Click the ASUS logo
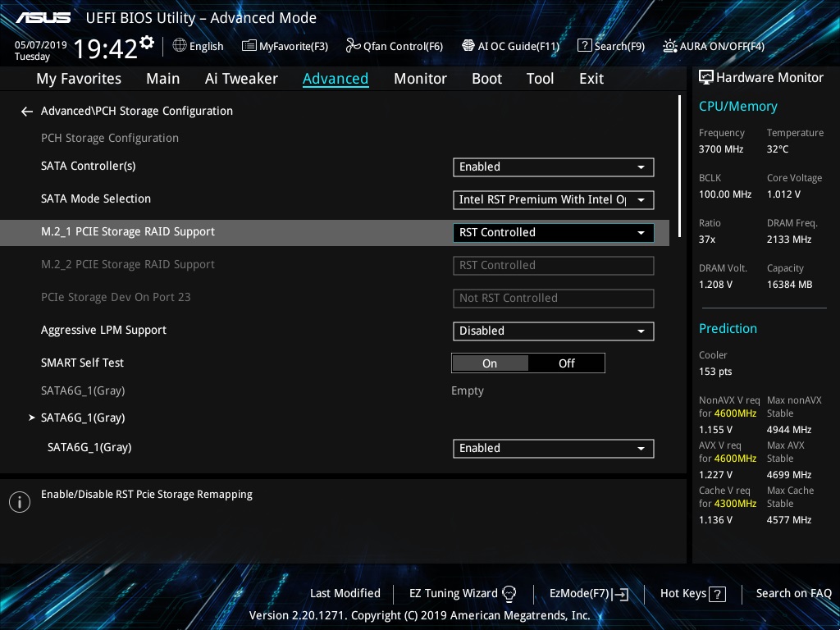Viewport: 840px width, 630px height. pos(43,18)
